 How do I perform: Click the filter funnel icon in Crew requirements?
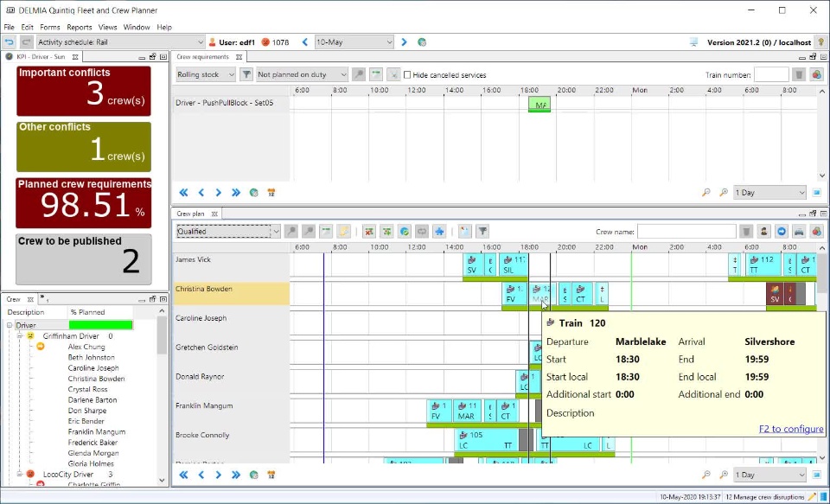(x=246, y=74)
